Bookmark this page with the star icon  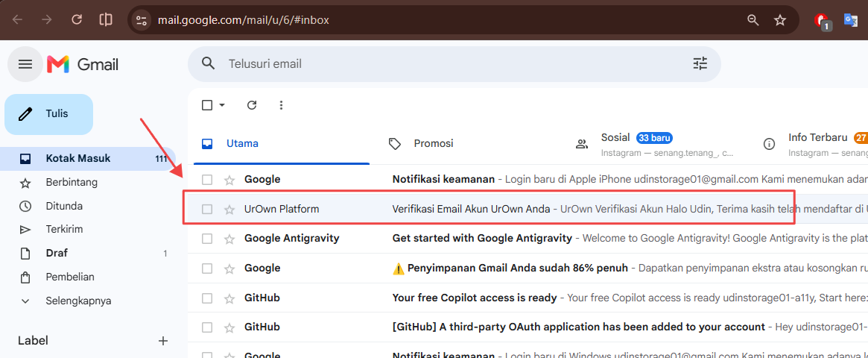780,20
